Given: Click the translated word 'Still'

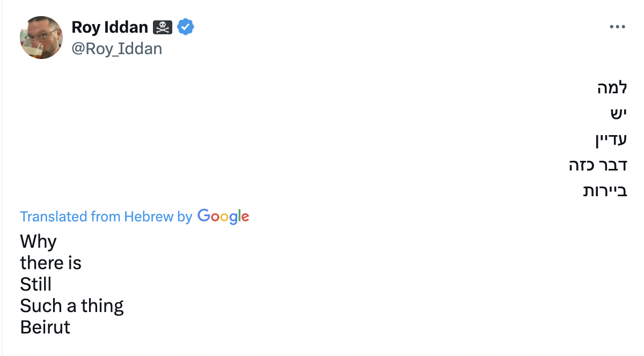Looking at the screenshot, I should (x=35, y=284).
